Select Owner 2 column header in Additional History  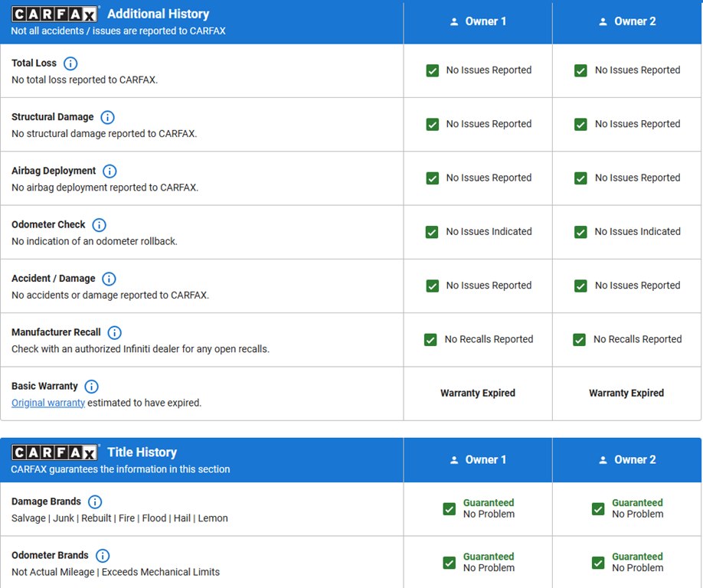(626, 21)
